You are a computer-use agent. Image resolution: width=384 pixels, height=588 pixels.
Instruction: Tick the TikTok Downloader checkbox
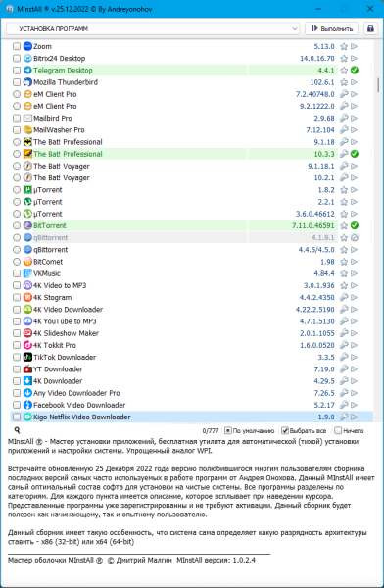17,357
